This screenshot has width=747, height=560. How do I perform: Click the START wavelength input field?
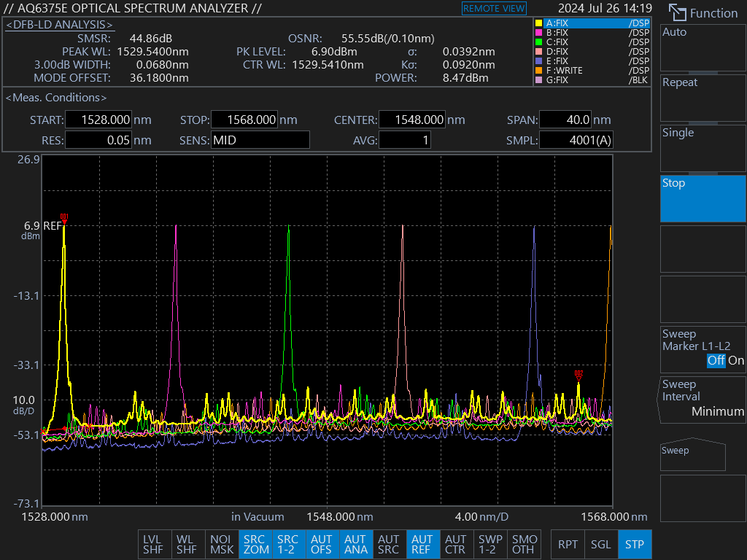98,120
